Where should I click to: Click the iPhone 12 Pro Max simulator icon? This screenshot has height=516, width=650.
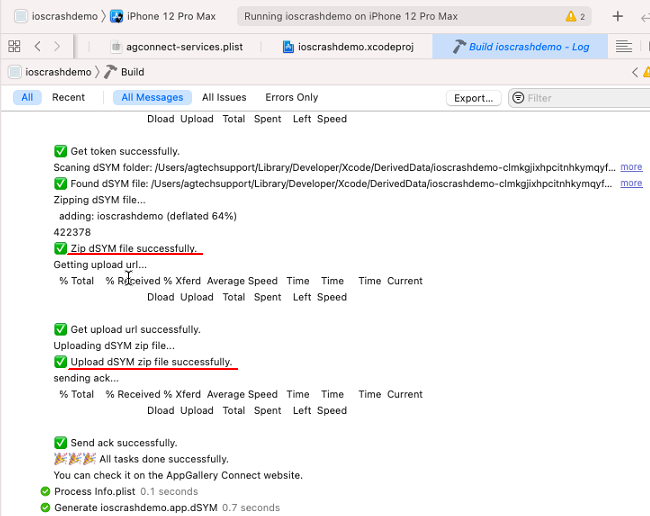click(116, 17)
